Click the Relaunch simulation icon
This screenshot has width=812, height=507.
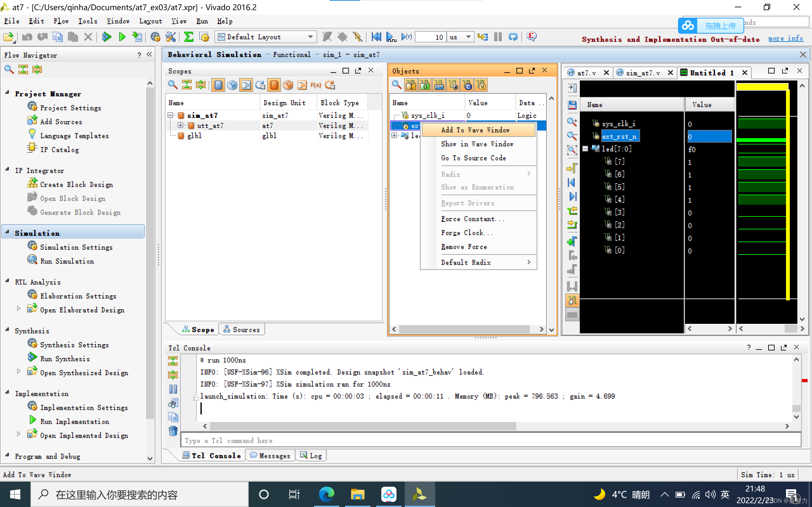(513, 37)
